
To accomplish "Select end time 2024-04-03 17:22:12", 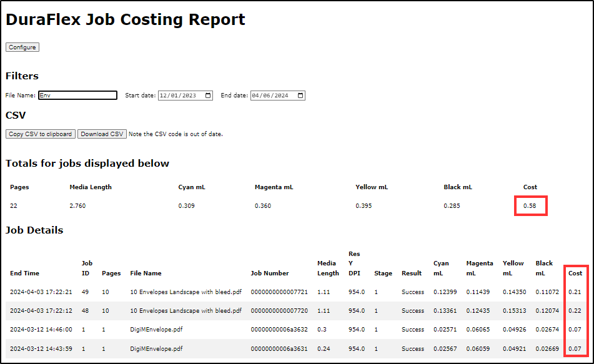I will click(41, 311).
